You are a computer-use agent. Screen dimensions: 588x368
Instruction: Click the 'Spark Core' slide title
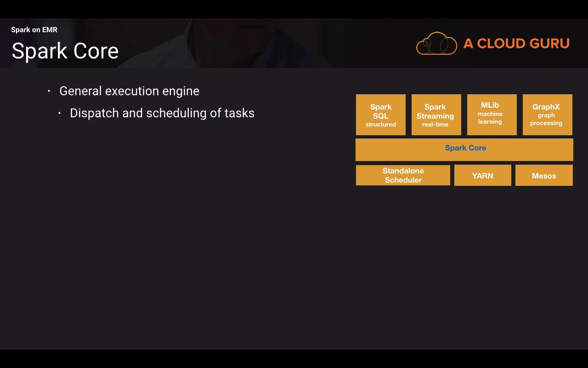tap(65, 51)
